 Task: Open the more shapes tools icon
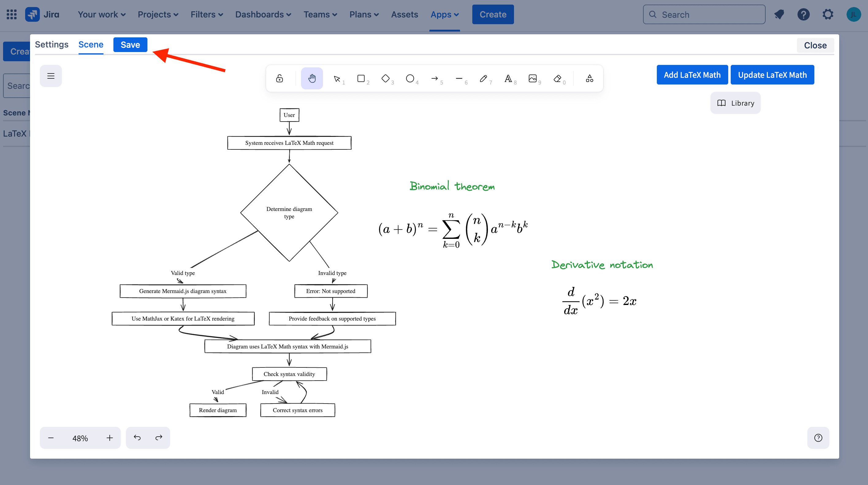pyautogui.click(x=589, y=78)
